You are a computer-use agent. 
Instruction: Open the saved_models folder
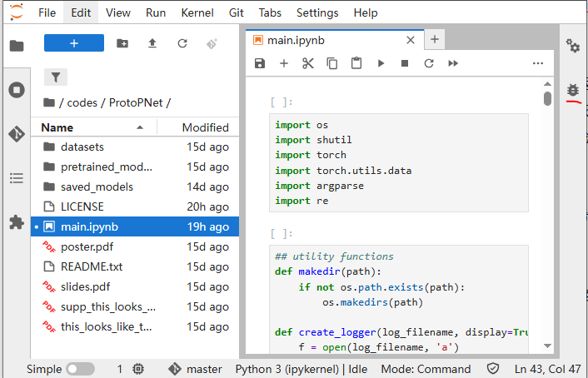(97, 187)
